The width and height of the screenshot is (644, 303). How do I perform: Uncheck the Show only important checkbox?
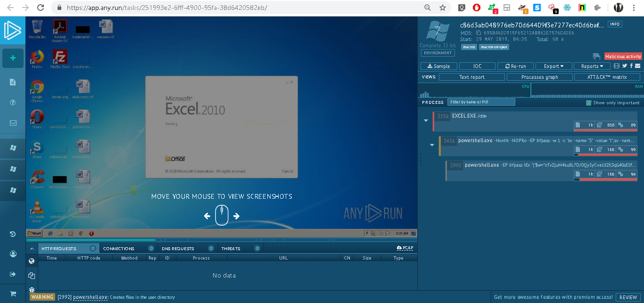588,102
